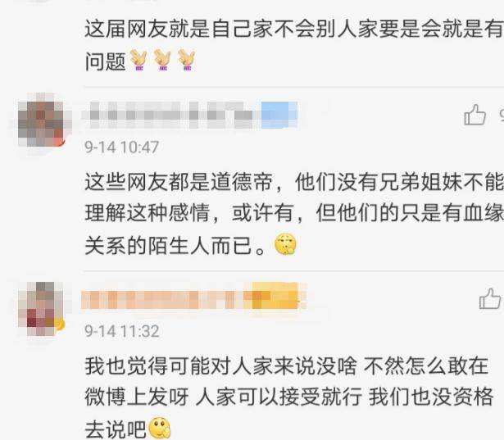Select the comment starting with 我也觉得可能对人家
This screenshot has height=440, width=504.
coord(288,397)
